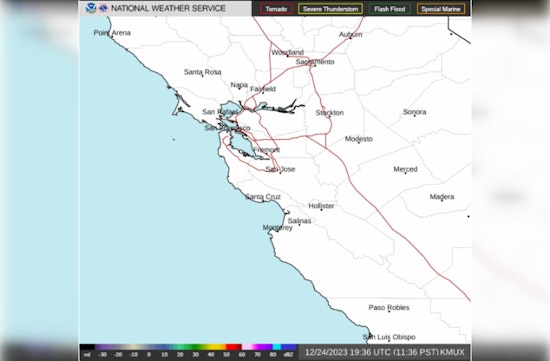Click the Merced city label

(x=405, y=169)
